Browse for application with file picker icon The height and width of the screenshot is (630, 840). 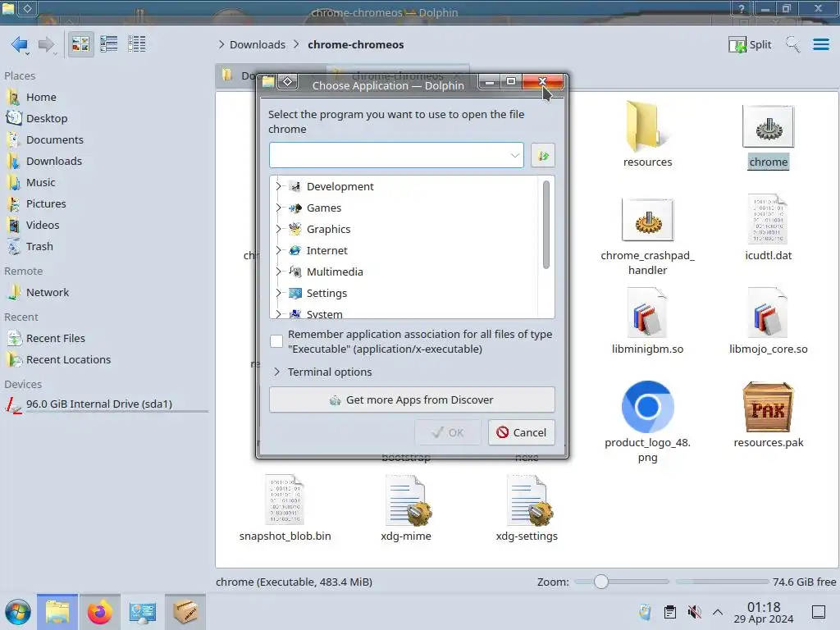543,155
